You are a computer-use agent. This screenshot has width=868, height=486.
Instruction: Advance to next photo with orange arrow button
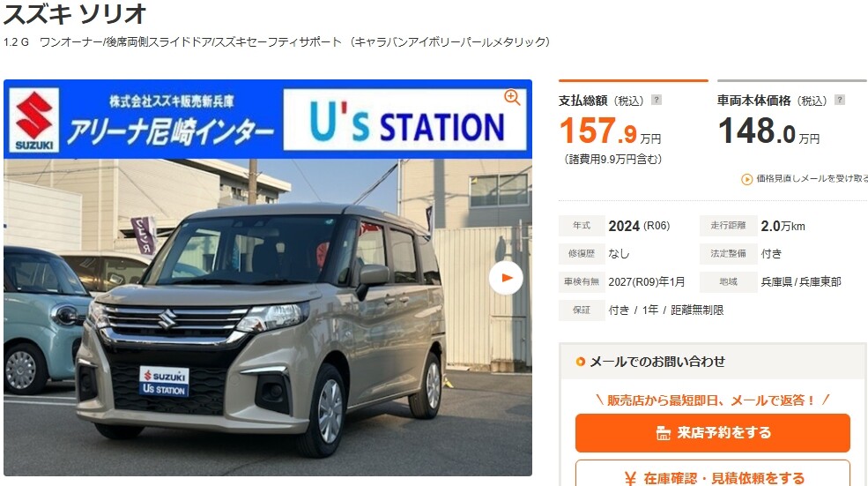point(506,278)
